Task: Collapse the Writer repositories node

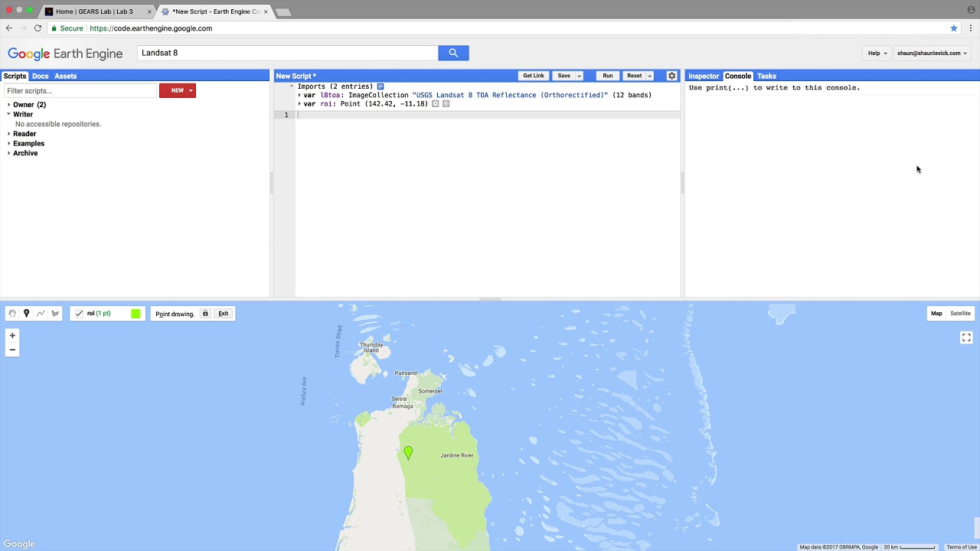Action: coord(9,114)
